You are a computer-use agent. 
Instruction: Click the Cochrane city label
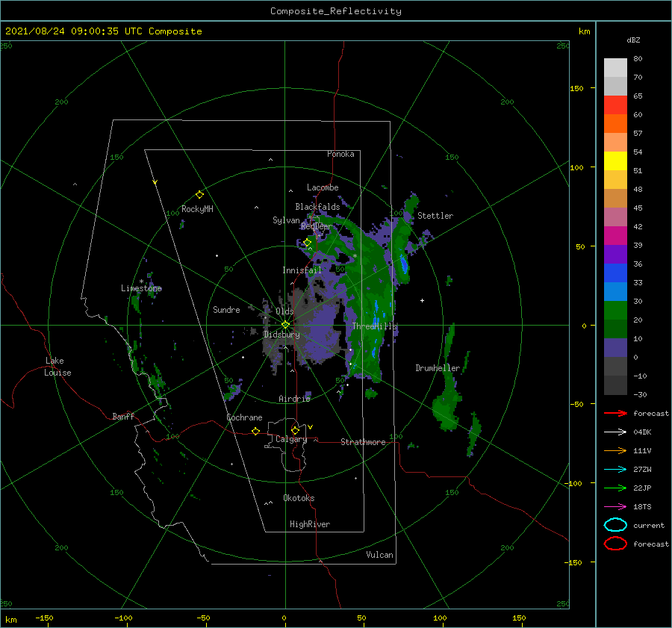point(244,417)
